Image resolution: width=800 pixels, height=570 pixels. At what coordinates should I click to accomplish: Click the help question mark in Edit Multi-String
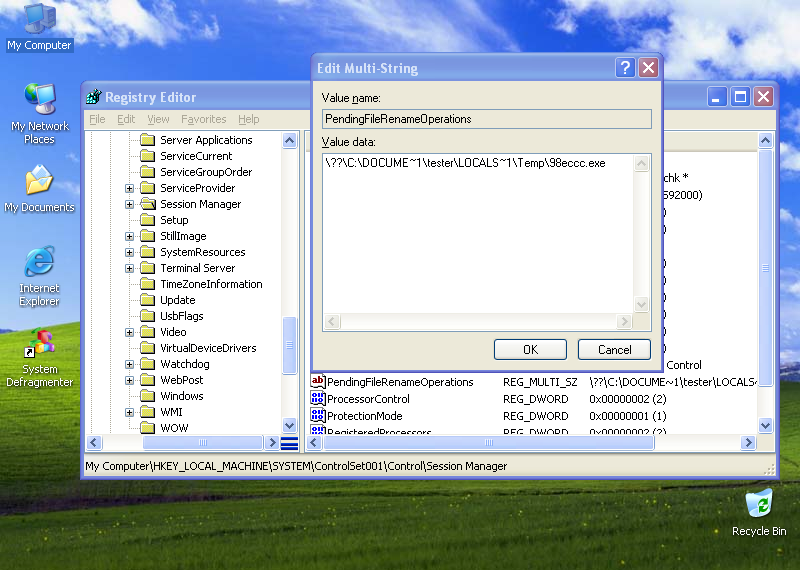click(625, 67)
